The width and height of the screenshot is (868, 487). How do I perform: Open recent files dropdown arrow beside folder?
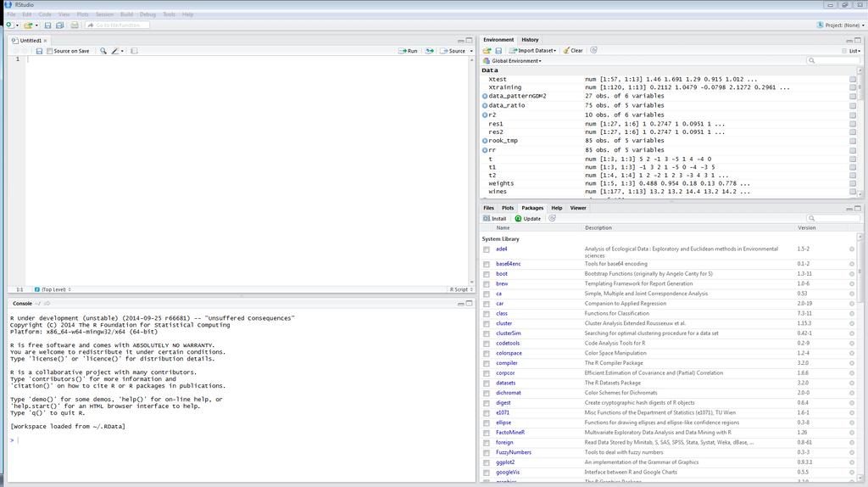36,25
